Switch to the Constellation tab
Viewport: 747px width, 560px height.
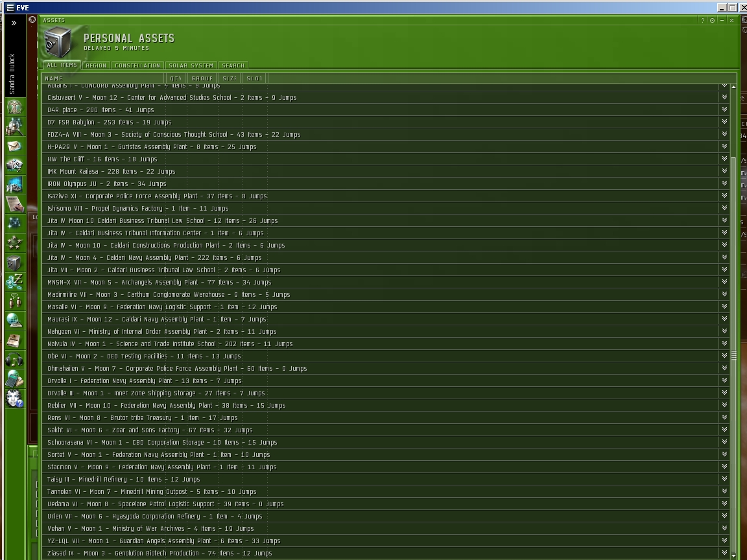(137, 65)
